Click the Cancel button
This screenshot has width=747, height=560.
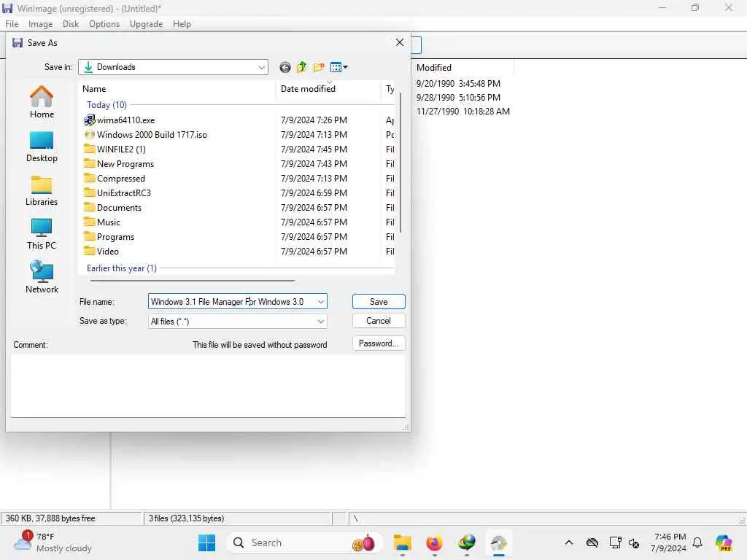point(379,321)
